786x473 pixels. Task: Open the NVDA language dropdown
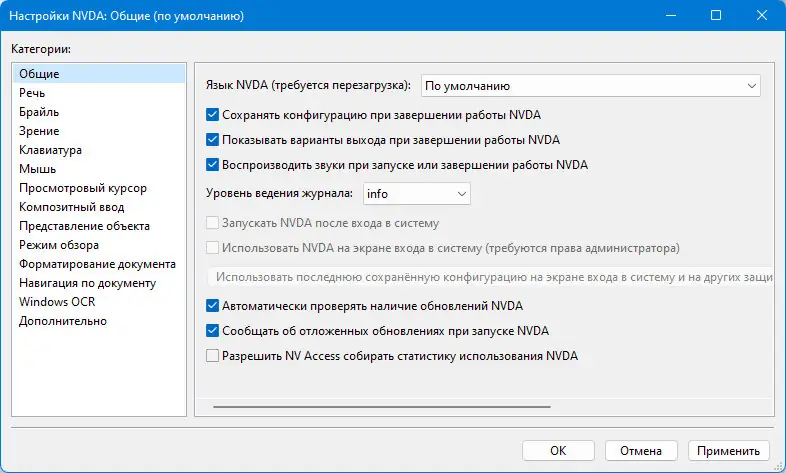590,86
